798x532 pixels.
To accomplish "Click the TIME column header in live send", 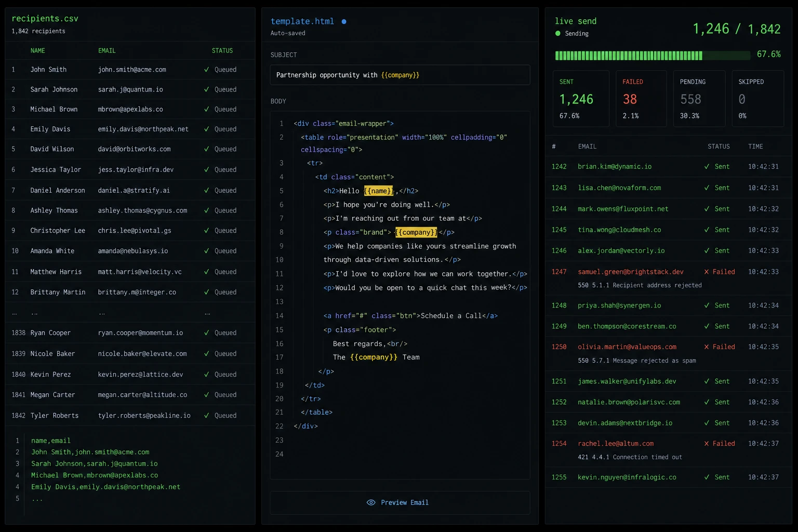I will click(755, 147).
